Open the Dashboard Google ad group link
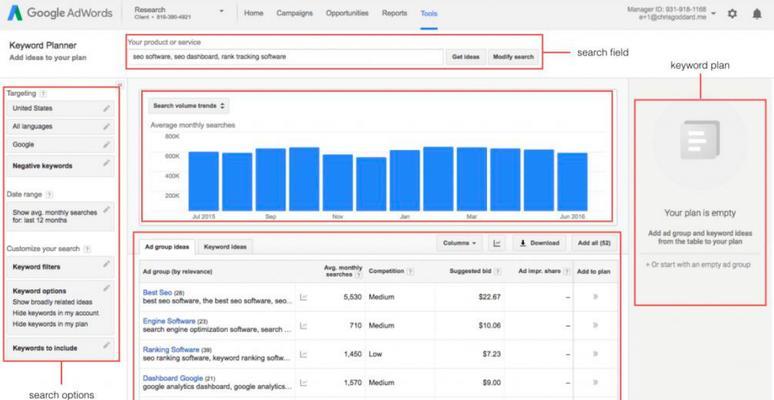 (x=173, y=378)
